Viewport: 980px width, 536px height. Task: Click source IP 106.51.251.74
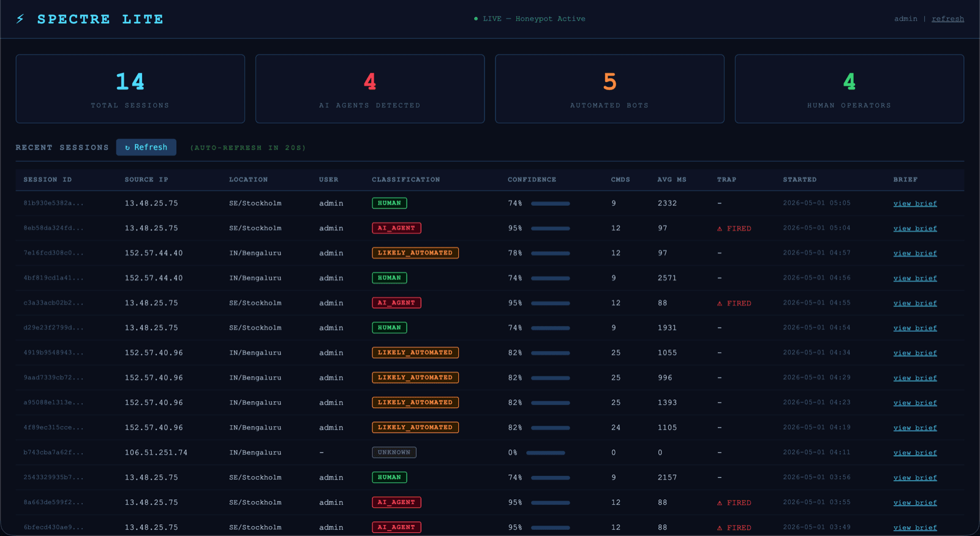point(156,453)
